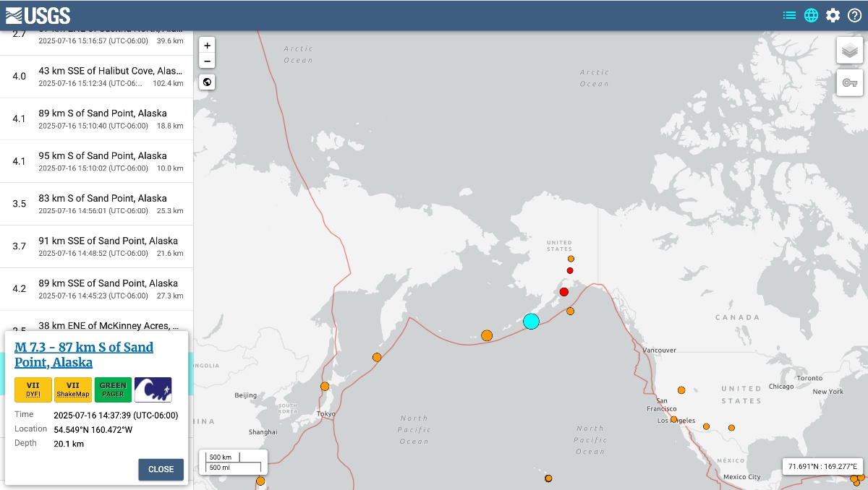This screenshot has height=490, width=868.
Task: Select 83 km S of Sand Point earthquake
Action: [x=96, y=204]
